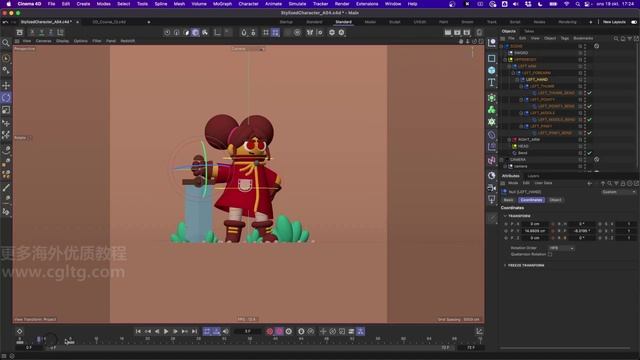
Task: Open the Custom mode dropdown in Attributes
Action: [618, 192]
